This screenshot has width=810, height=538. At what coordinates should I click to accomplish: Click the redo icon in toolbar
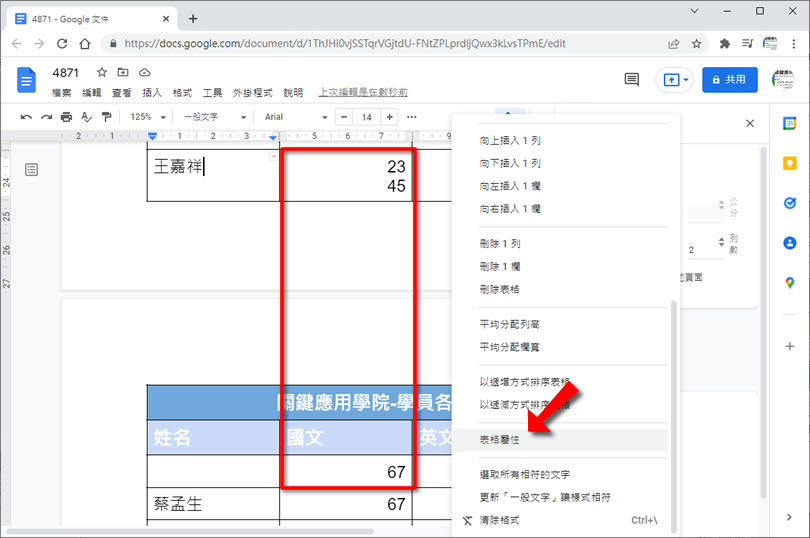coord(46,117)
